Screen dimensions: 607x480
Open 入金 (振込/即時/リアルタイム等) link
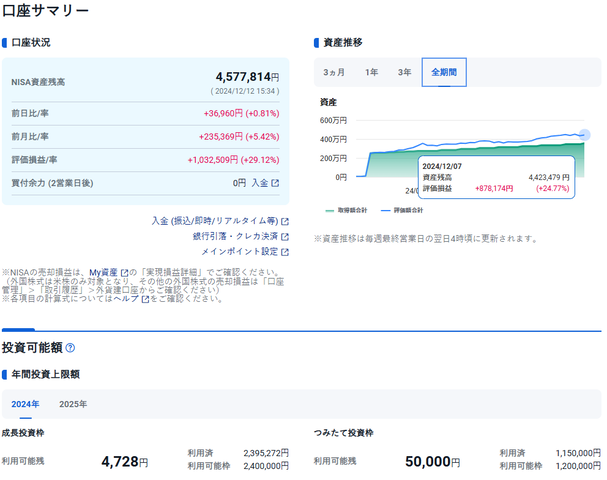click(x=215, y=221)
